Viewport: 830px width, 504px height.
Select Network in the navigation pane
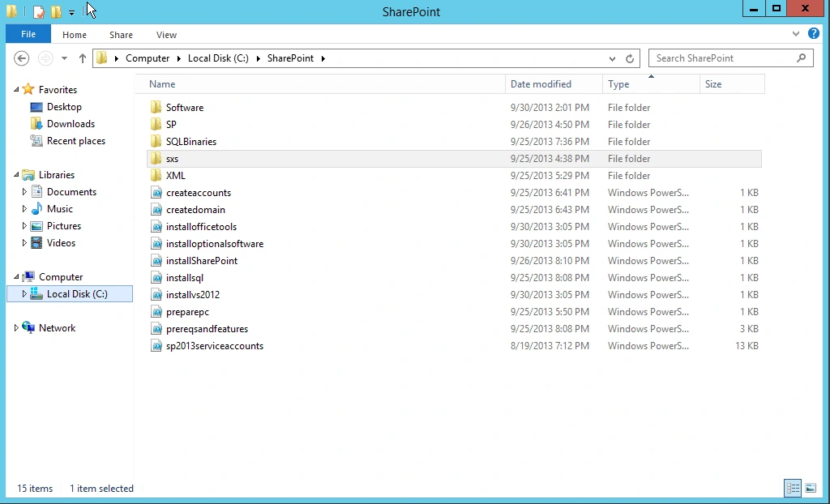point(57,327)
